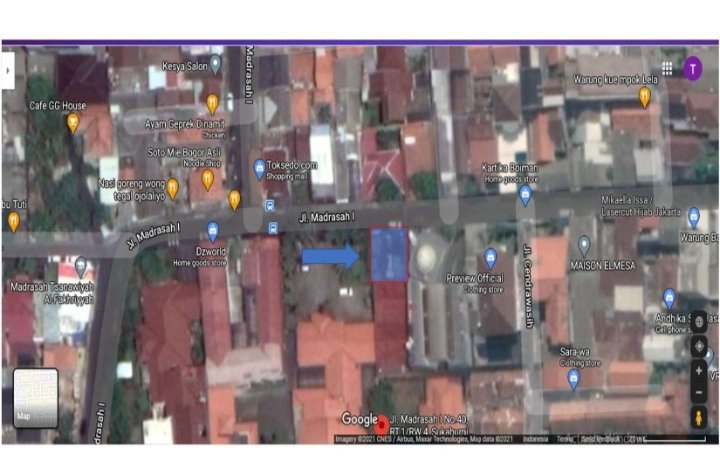This screenshot has width=720, height=473.
Task: Click the Preview Official clothing store pin
Action: click(x=490, y=258)
